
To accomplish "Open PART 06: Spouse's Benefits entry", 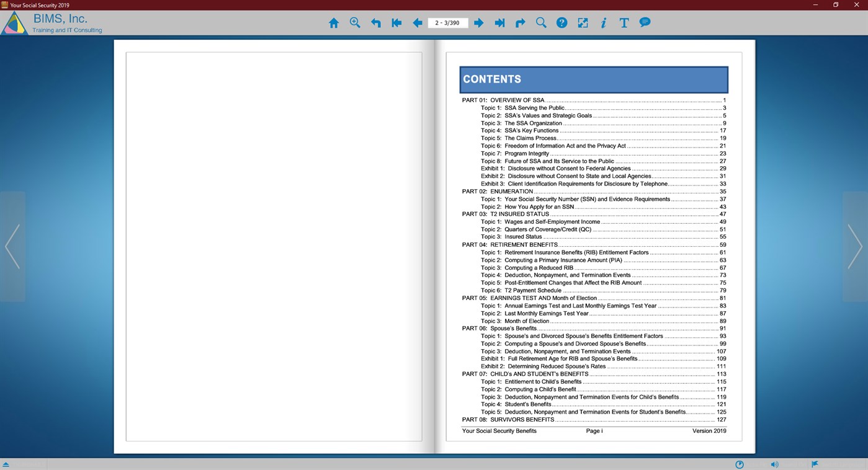I will (594, 328).
